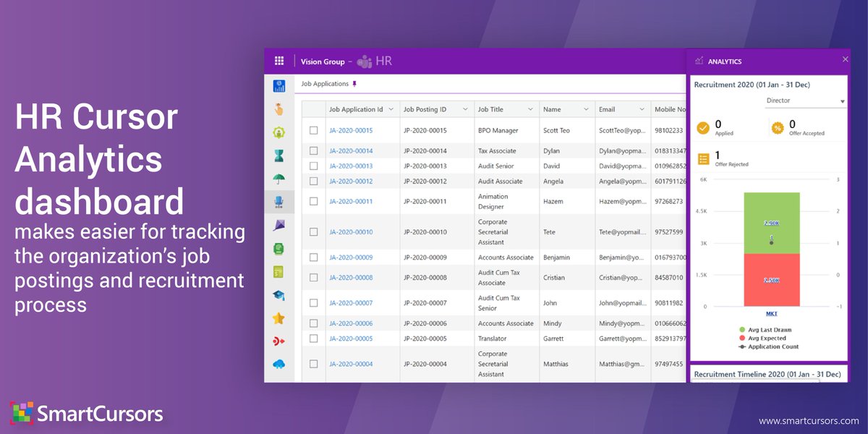Toggle the Avg Last Drawn legend entry
The height and width of the screenshot is (434, 868).
tap(767, 329)
